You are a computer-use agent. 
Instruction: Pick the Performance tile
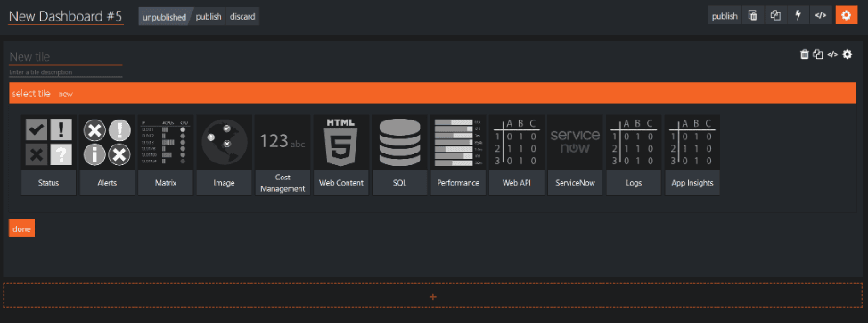click(x=458, y=154)
